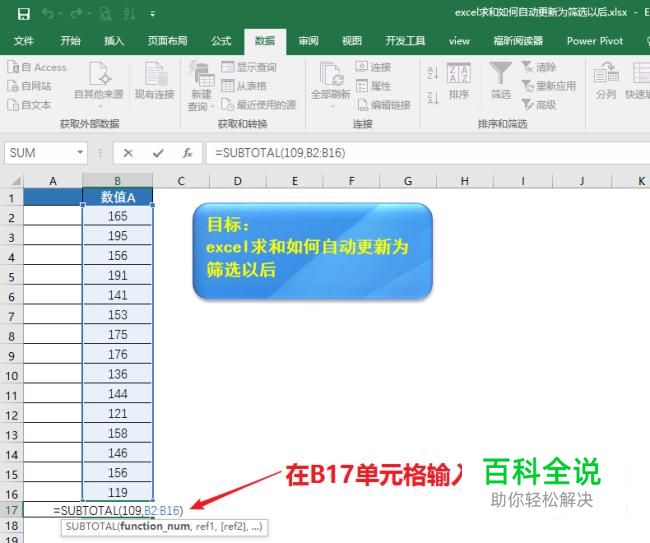Click cell containing 141
650x543 pixels.
118,295
